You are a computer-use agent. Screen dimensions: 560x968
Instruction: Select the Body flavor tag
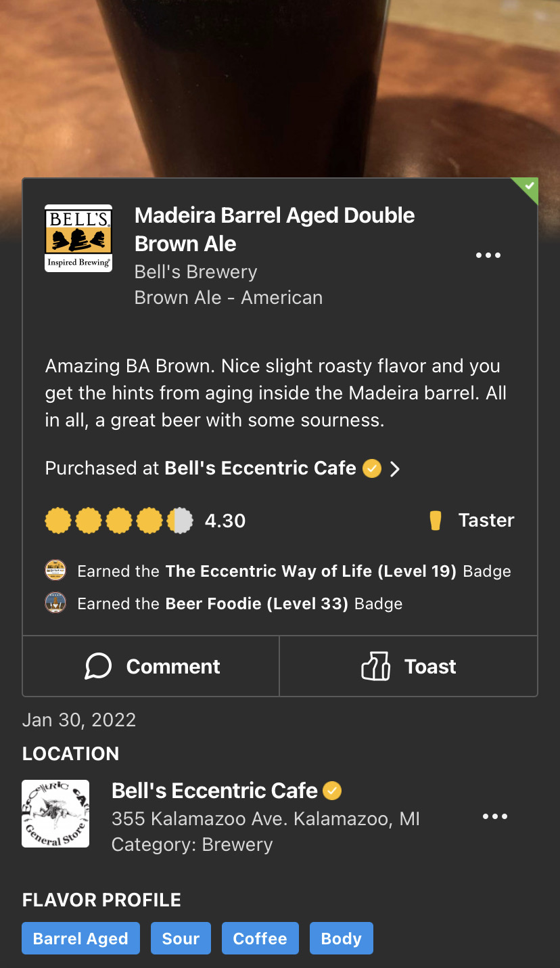click(341, 938)
